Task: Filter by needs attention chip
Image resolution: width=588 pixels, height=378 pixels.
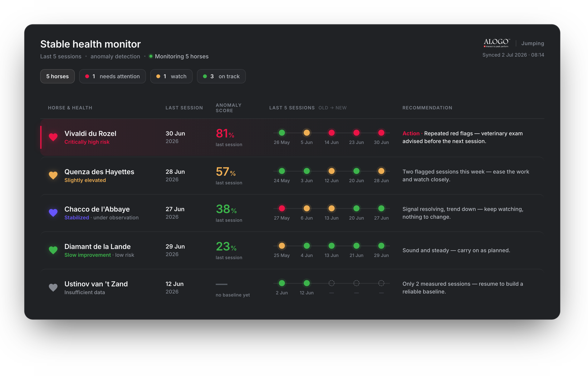Action: coord(112,76)
